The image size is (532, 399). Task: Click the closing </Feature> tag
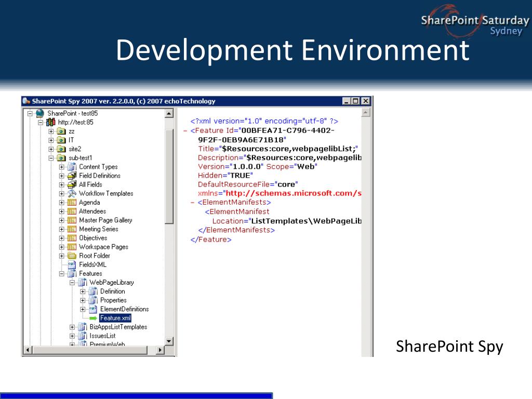coord(211,240)
